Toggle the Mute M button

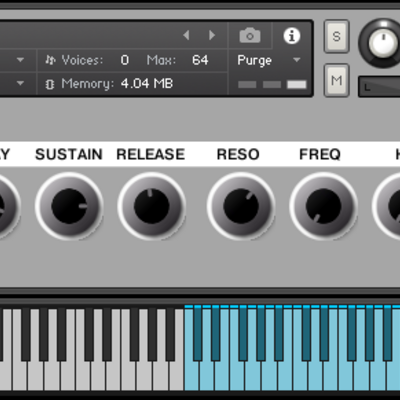(x=337, y=80)
